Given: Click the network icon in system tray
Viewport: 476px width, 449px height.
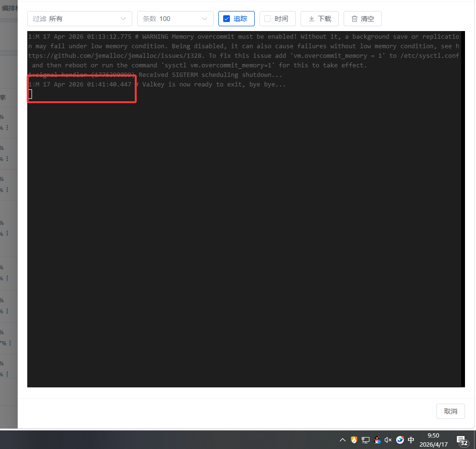Looking at the screenshot, I should (366, 440).
